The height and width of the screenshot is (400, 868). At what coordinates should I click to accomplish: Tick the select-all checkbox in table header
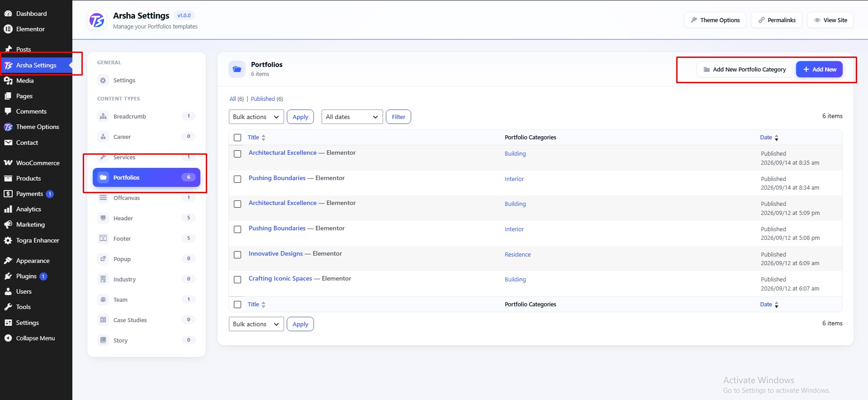[x=237, y=138]
